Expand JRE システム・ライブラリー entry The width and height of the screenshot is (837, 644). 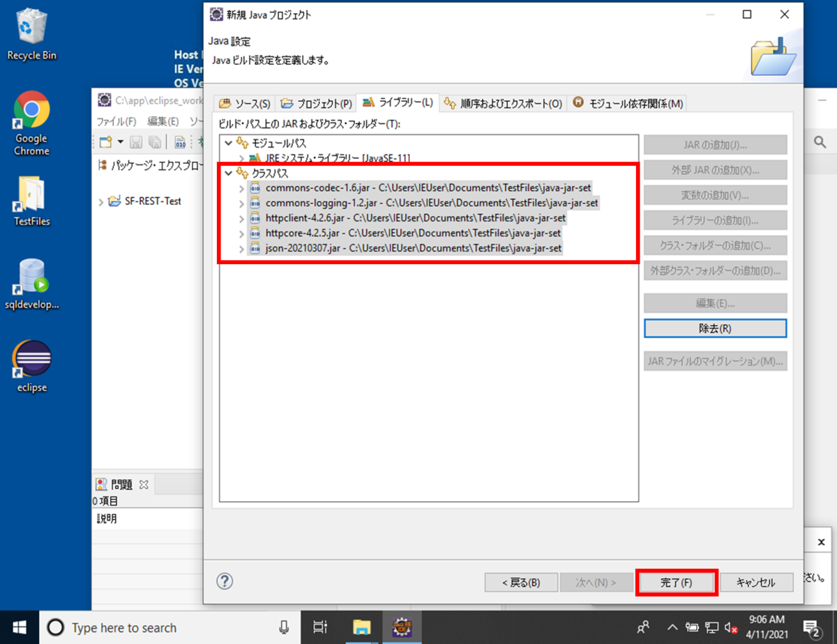(x=241, y=158)
